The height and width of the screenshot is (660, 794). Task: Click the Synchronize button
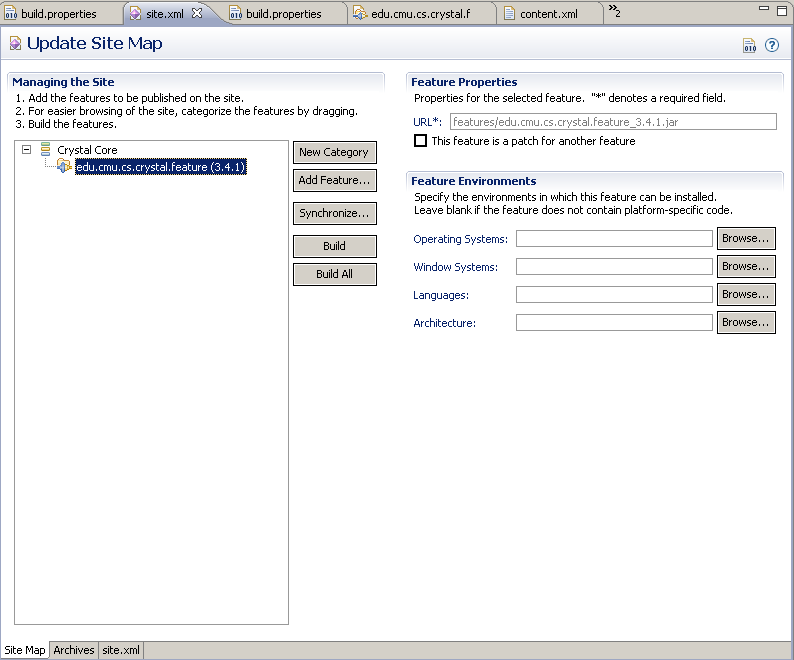pyautogui.click(x=335, y=213)
